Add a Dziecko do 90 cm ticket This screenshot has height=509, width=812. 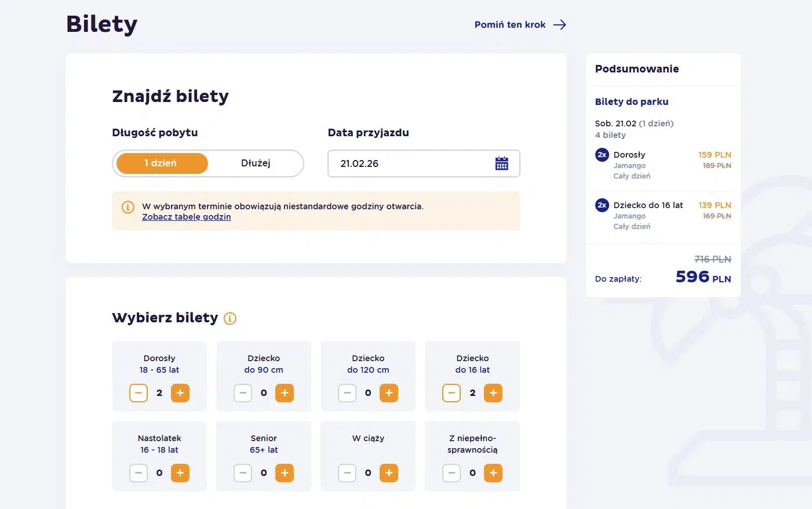pos(285,393)
